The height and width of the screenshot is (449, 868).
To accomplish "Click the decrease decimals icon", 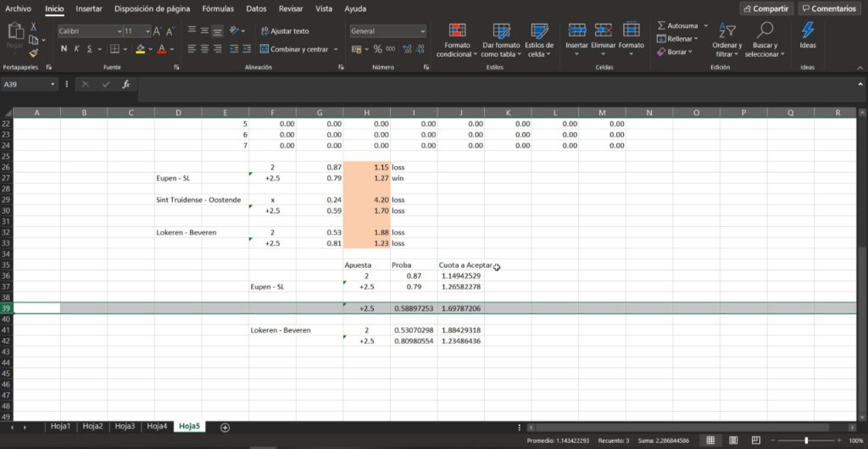I will pyautogui.click(x=420, y=49).
